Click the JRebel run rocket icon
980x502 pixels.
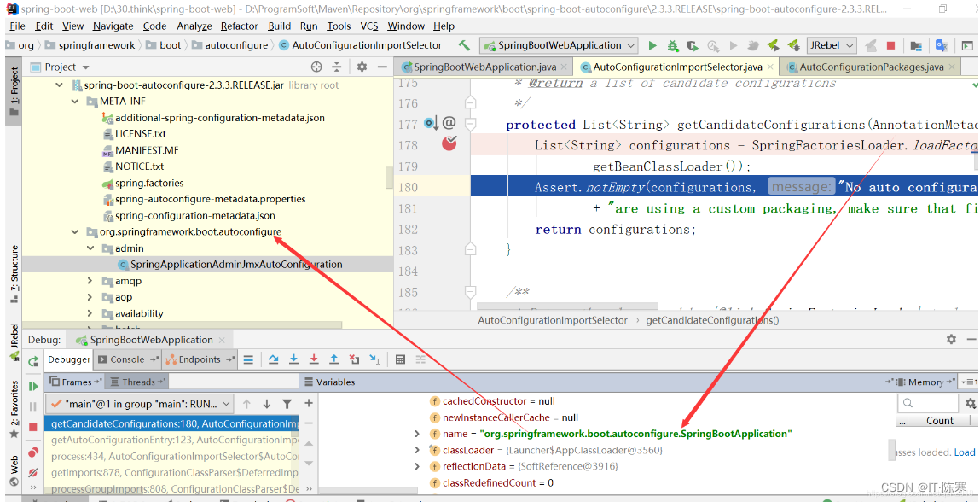click(x=773, y=45)
